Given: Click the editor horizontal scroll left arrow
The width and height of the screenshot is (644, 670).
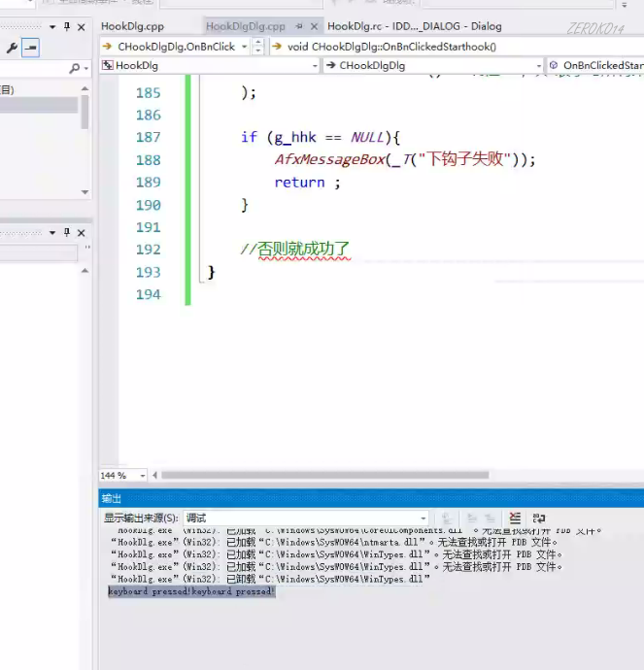Looking at the screenshot, I should coord(154,475).
